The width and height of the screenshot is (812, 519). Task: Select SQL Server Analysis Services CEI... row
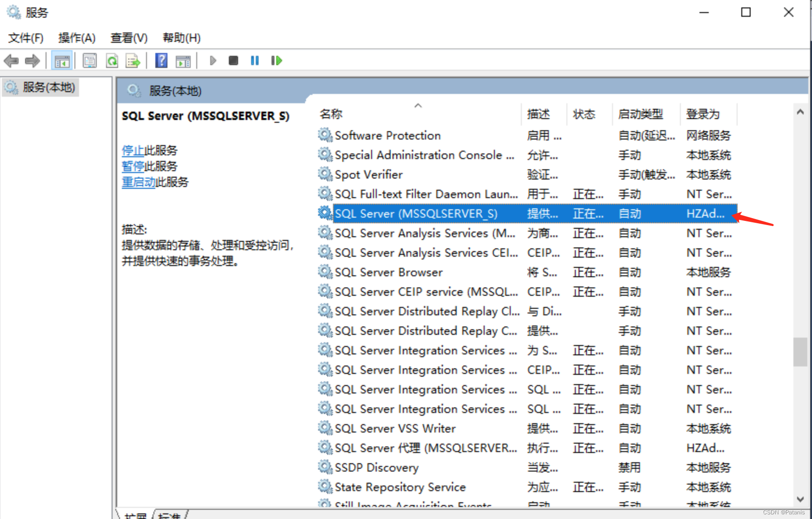[527, 253]
